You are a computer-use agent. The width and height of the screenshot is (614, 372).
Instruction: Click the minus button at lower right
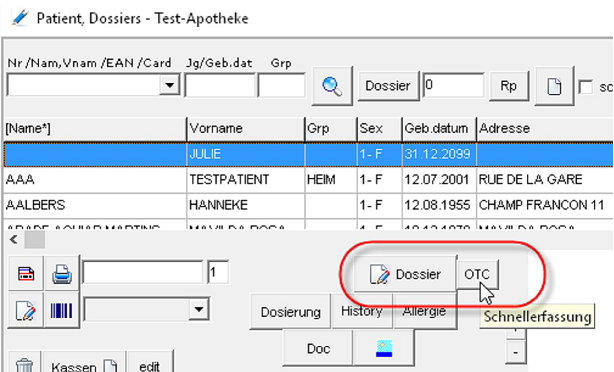(x=515, y=352)
